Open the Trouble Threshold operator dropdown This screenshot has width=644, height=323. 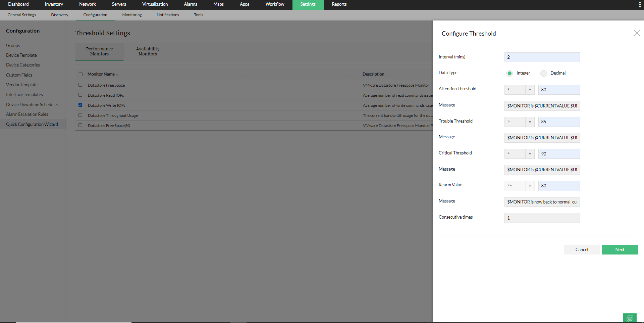click(530, 122)
